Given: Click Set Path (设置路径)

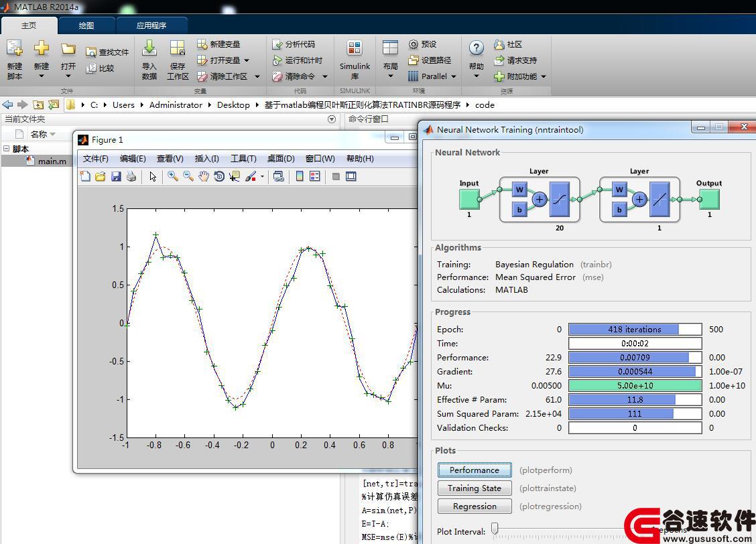Looking at the screenshot, I should [x=430, y=60].
